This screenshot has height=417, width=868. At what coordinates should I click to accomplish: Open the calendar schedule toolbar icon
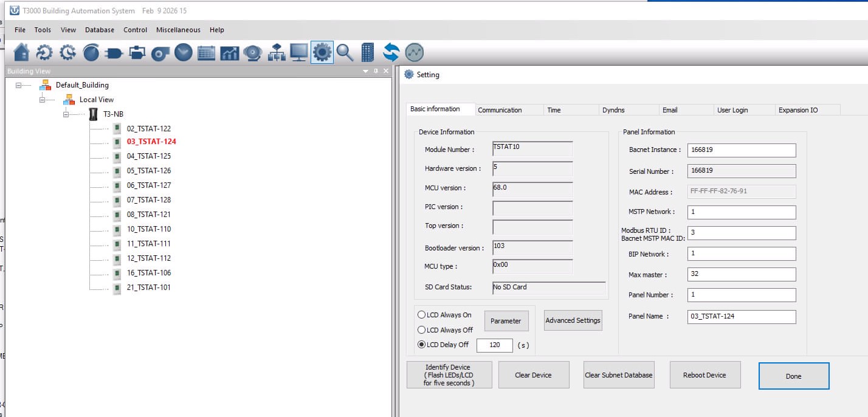[x=206, y=53]
